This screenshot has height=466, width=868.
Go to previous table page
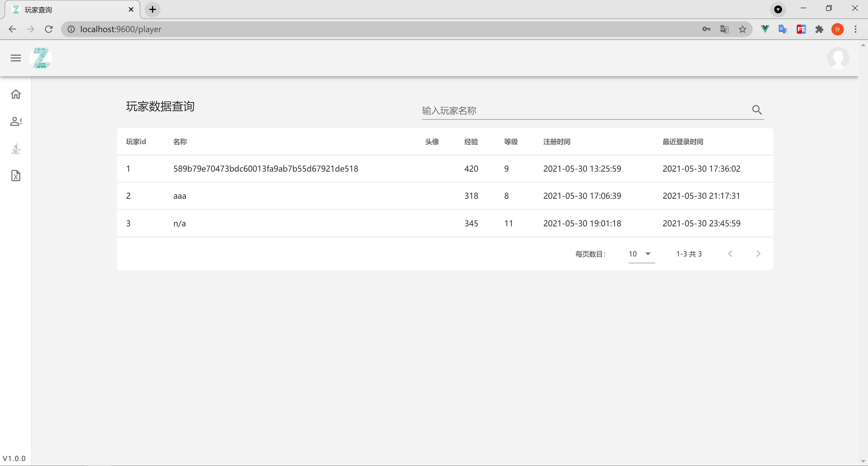point(730,254)
